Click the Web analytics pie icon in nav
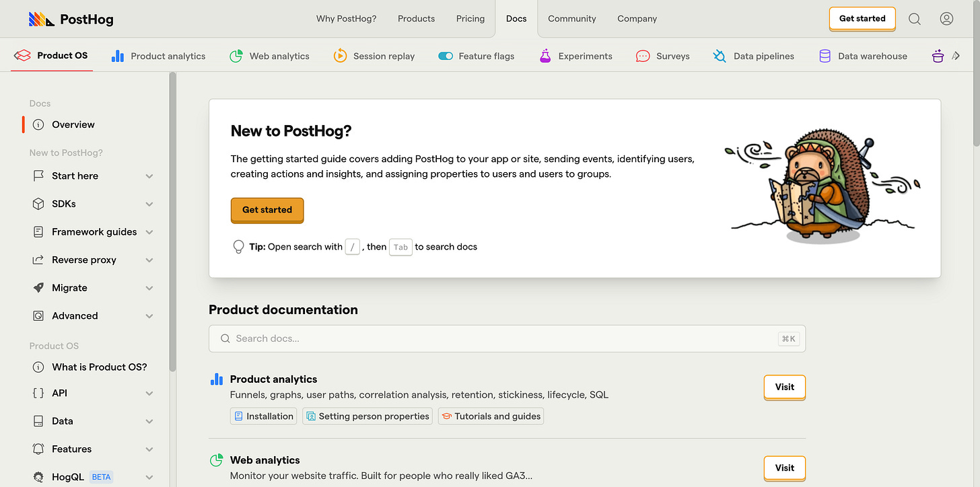980x487 pixels. click(x=236, y=56)
